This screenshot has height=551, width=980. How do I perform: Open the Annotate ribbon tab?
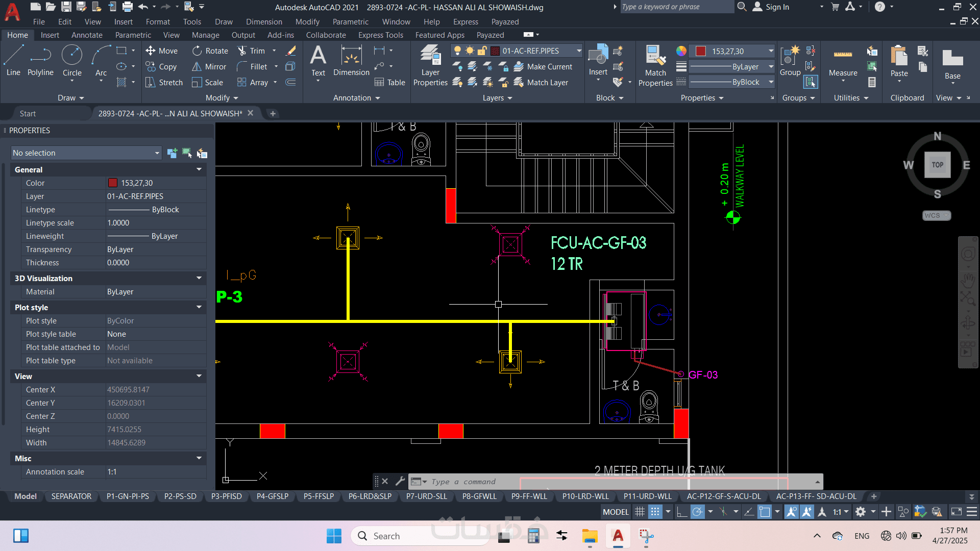[87, 35]
